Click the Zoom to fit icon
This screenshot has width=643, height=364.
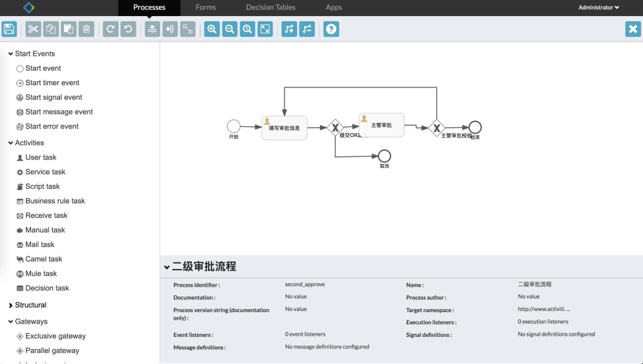click(265, 29)
